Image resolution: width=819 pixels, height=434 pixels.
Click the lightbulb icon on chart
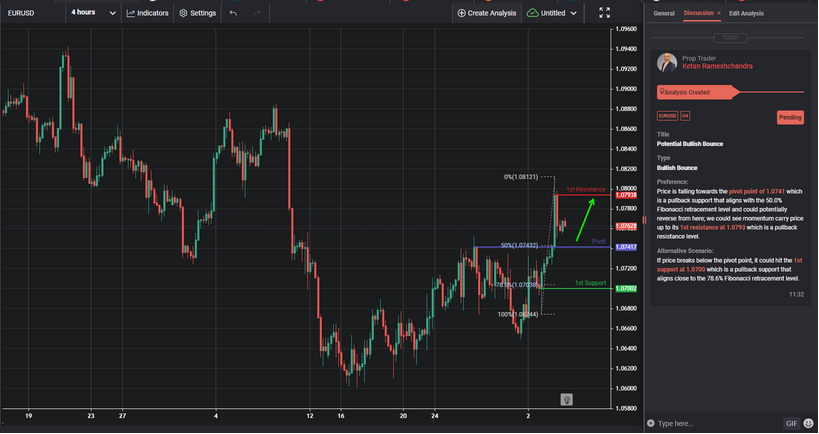566,400
